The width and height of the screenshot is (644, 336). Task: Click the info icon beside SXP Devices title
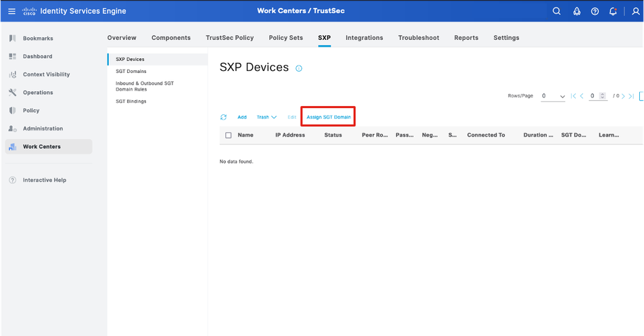(299, 68)
